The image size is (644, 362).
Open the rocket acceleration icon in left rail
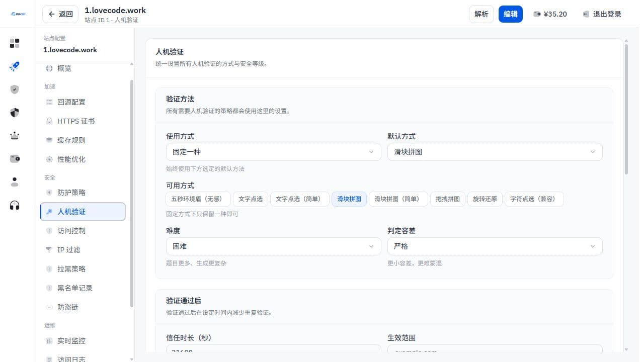tap(15, 66)
